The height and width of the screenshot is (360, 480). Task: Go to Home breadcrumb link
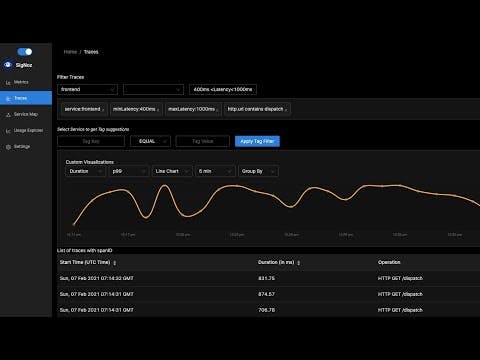(x=70, y=52)
